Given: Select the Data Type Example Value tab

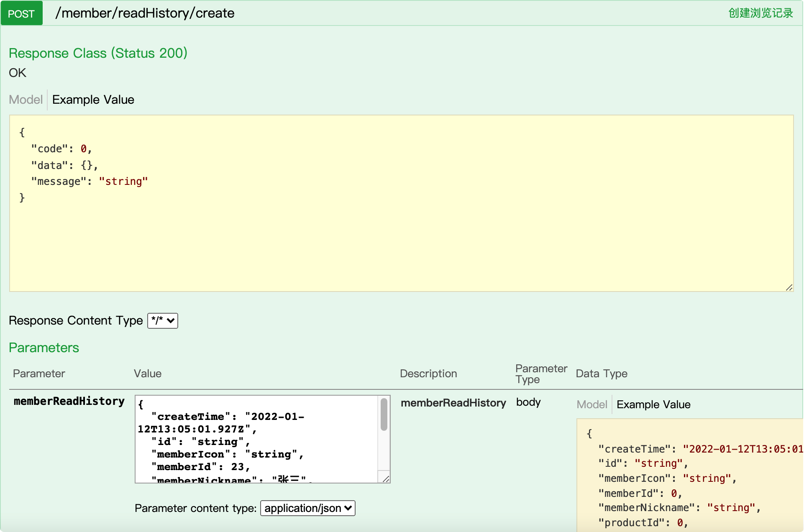Looking at the screenshot, I should pyautogui.click(x=653, y=404).
